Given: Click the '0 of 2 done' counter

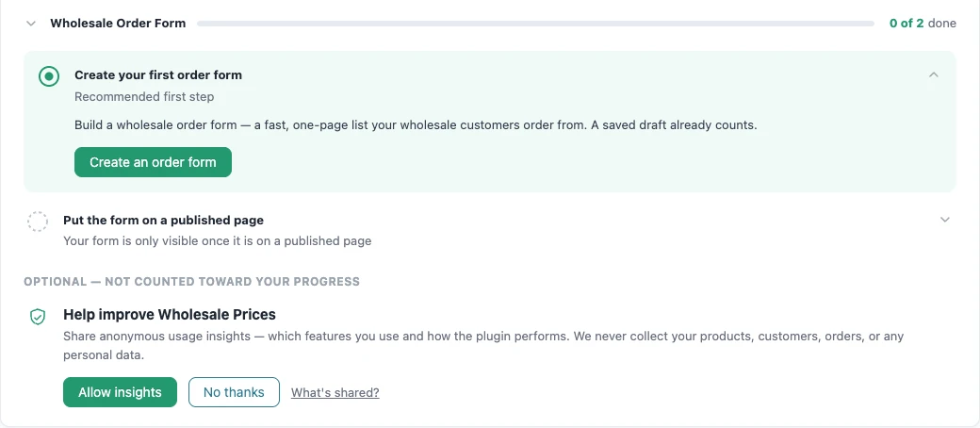Looking at the screenshot, I should click(x=923, y=24).
